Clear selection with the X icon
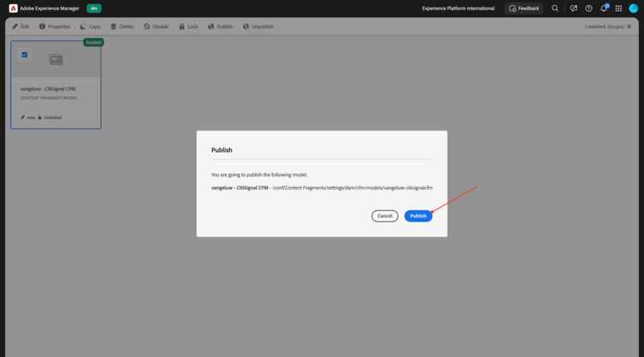The image size is (644, 357). (629, 27)
